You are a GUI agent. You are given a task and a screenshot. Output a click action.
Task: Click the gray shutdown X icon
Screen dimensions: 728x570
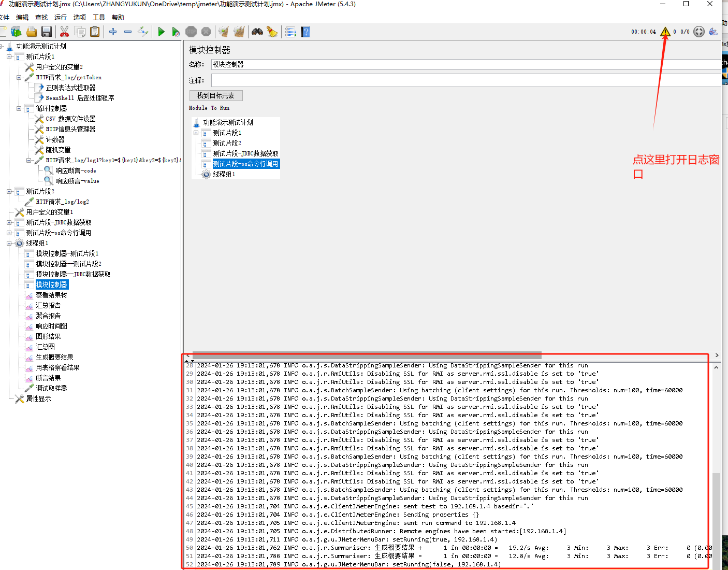(x=206, y=32)
